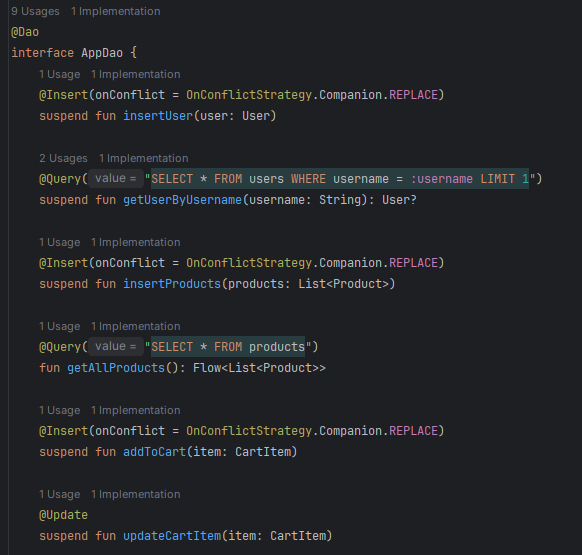Viewport: 582px width, 555px height.
Task: Click the @Dao annotation
Action: 25,32
